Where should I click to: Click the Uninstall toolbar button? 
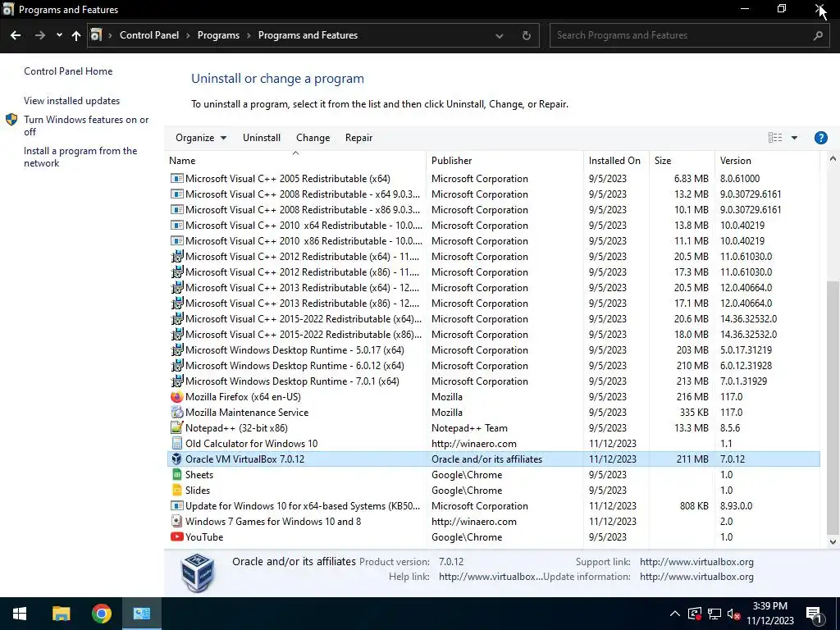click(x=262, y=138)
